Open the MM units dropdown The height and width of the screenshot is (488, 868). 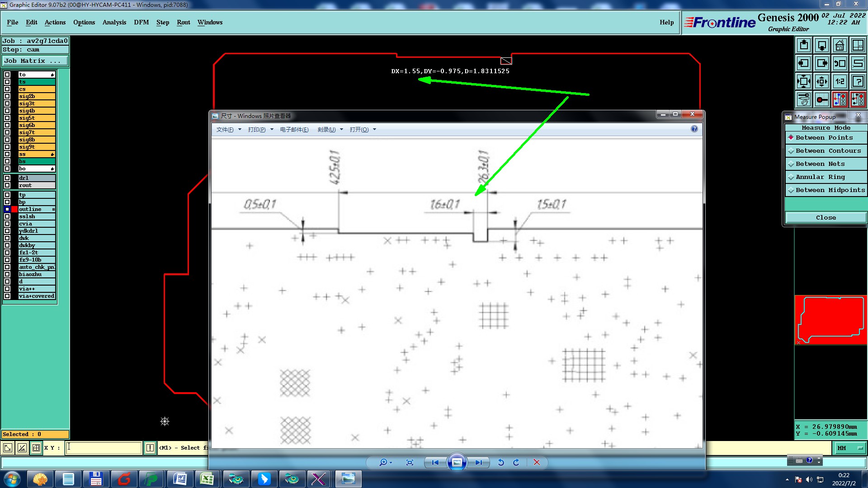click(x=849, y=448)
